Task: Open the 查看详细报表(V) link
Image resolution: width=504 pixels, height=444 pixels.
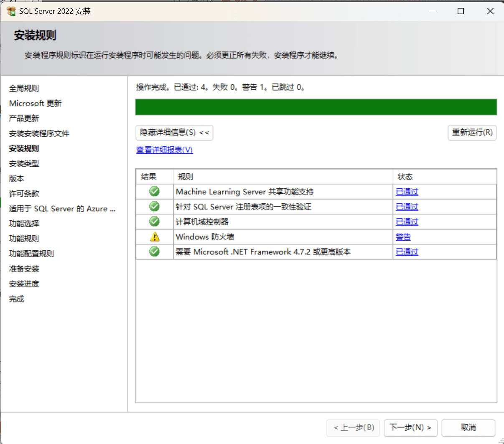Action: click(x=165, y=150)
